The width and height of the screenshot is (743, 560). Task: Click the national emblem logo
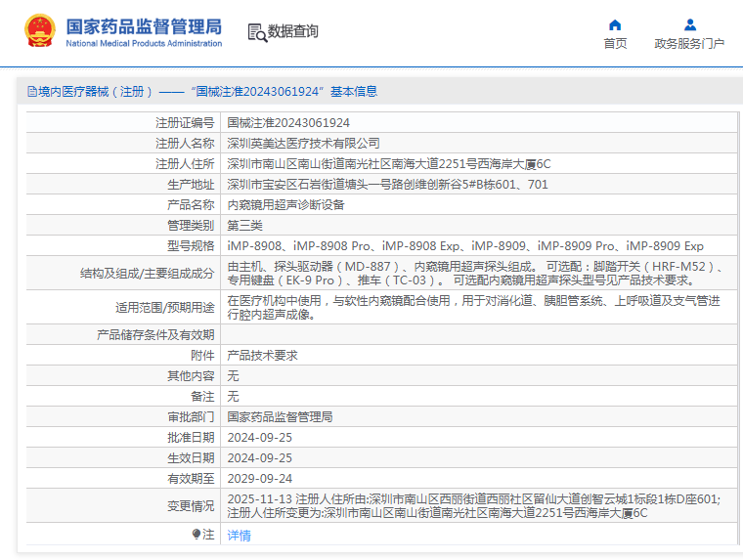[39, 31]
